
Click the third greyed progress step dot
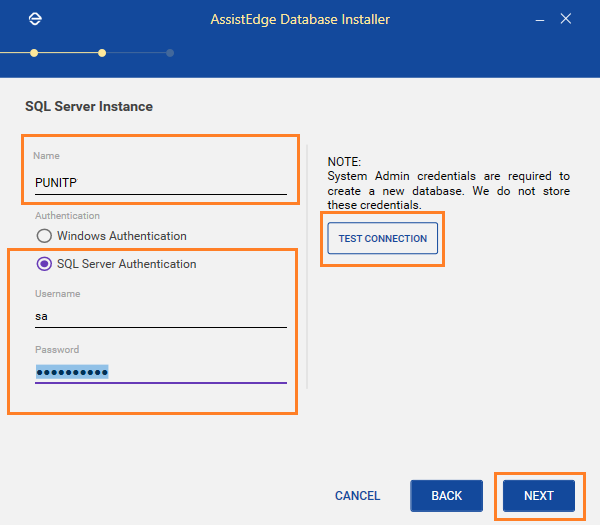coord(170,53)
